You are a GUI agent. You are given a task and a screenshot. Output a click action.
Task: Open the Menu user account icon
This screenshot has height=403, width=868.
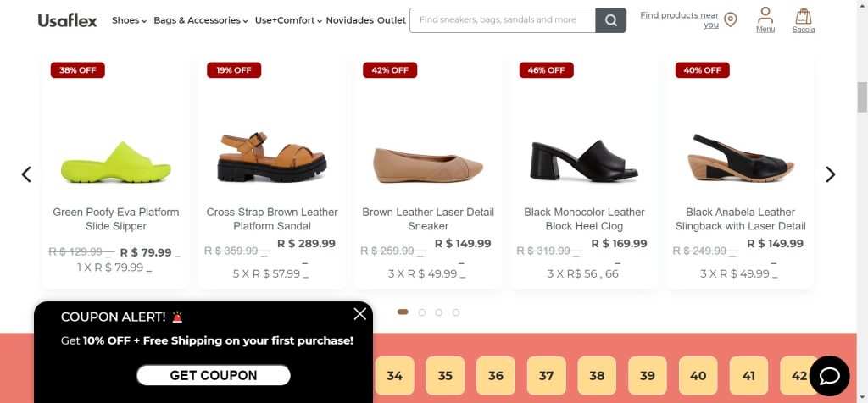coord(765,19)
